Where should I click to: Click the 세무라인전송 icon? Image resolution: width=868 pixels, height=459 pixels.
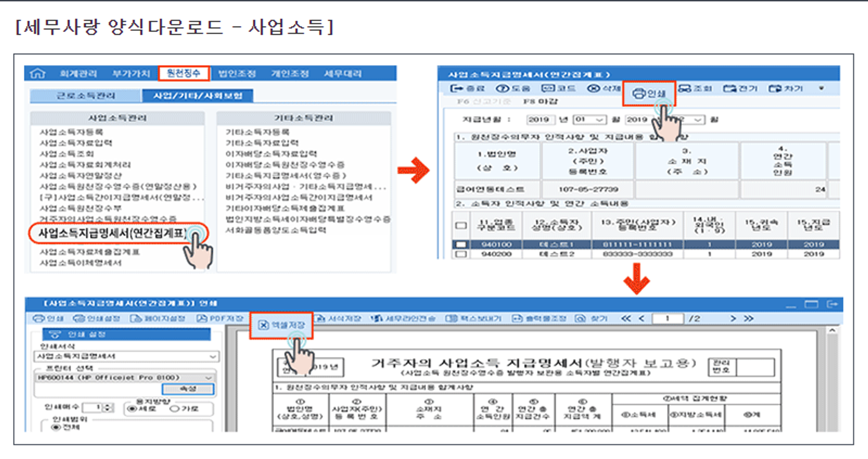click(403, 318)
